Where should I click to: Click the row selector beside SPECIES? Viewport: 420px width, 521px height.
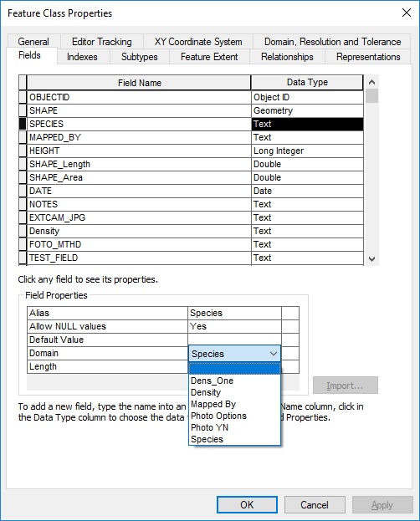[x=23, y=124]
